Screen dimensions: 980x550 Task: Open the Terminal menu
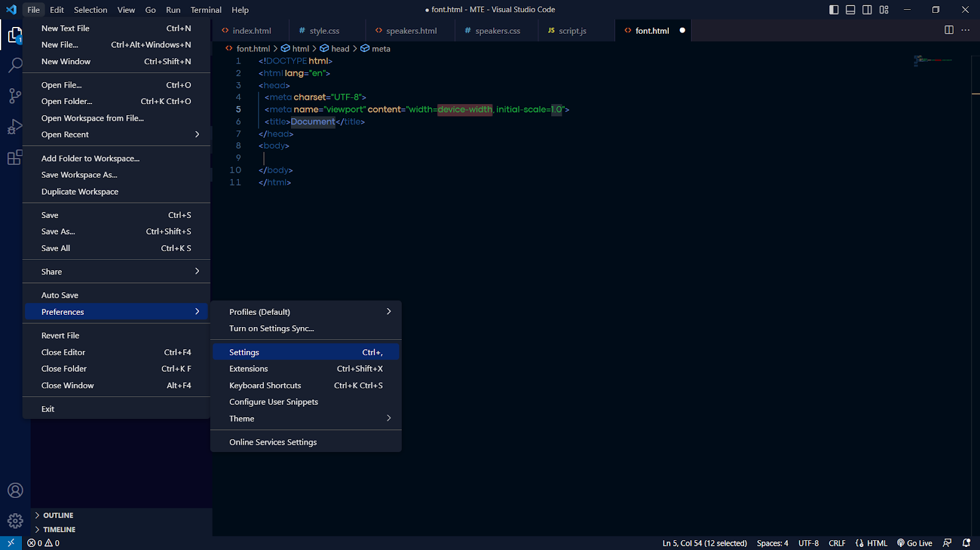206,10
